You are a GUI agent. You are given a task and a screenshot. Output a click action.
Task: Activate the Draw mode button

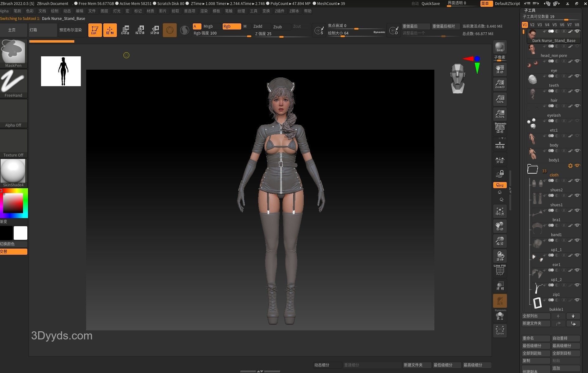[x=110, y=30]
